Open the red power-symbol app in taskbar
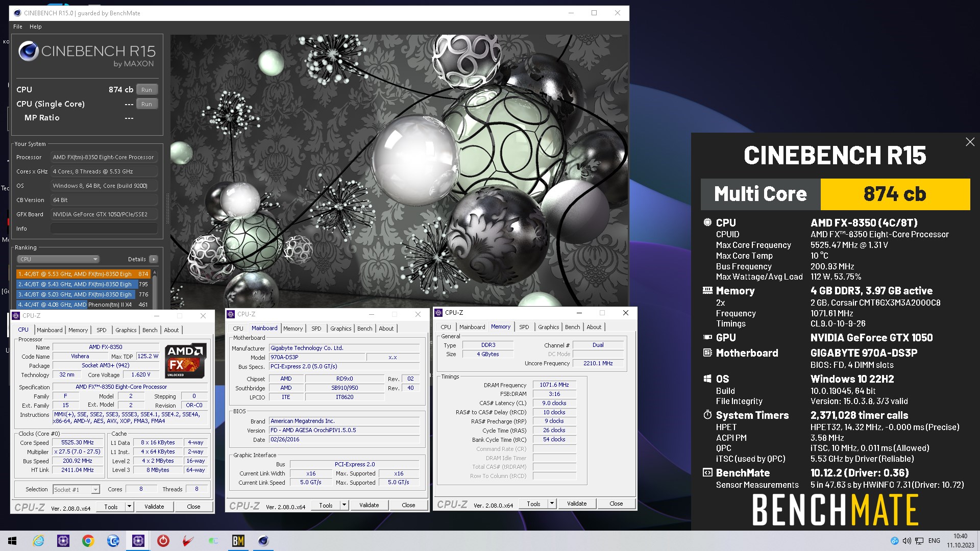This screenshot has height=551, width=980. (163, 541)
